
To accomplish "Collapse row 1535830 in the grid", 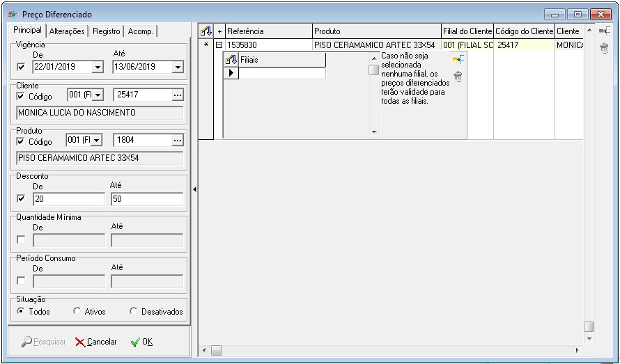I will [219, 45].
